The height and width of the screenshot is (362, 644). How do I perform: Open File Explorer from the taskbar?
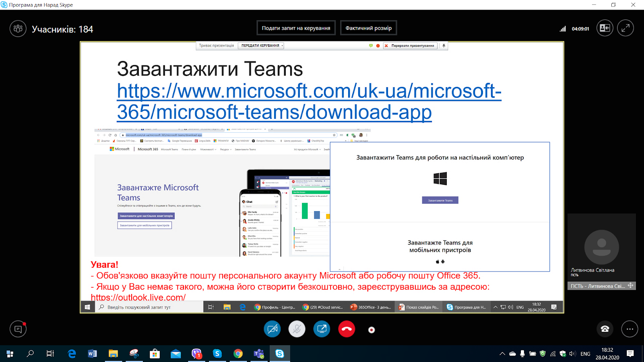tap(113, 354)
